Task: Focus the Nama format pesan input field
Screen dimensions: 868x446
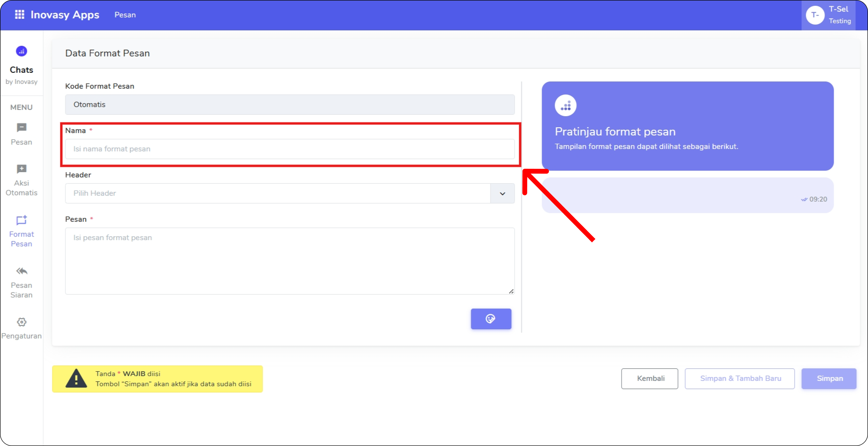Action: (x=289, y=149)
